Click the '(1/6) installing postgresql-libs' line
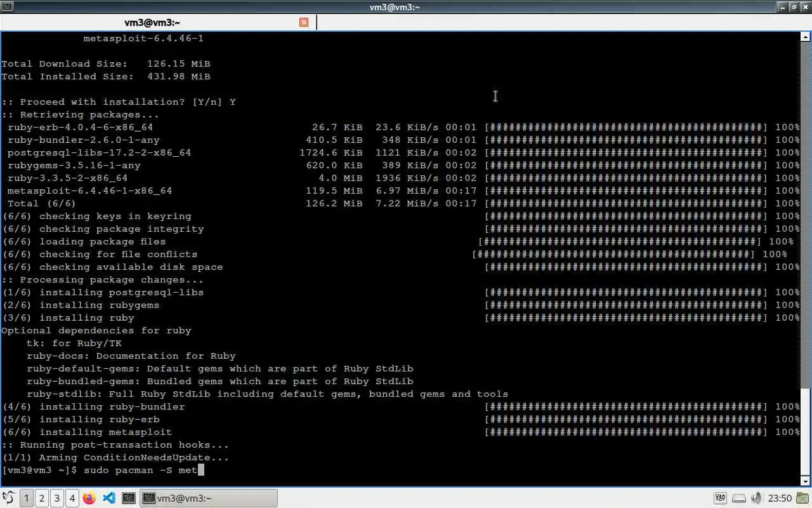 coord(401,292)
